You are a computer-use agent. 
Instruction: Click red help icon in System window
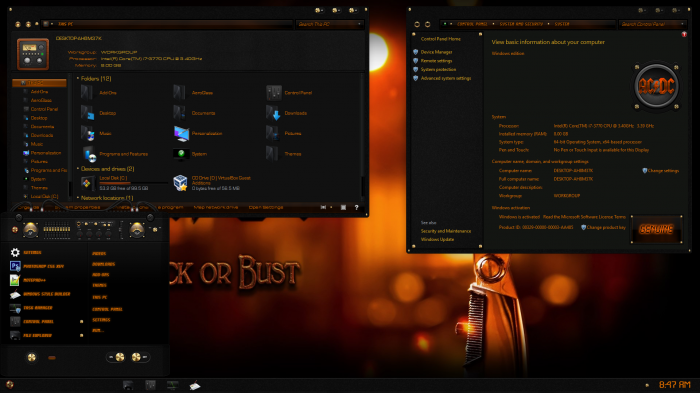pyautogui.click(x=684, y=34)
